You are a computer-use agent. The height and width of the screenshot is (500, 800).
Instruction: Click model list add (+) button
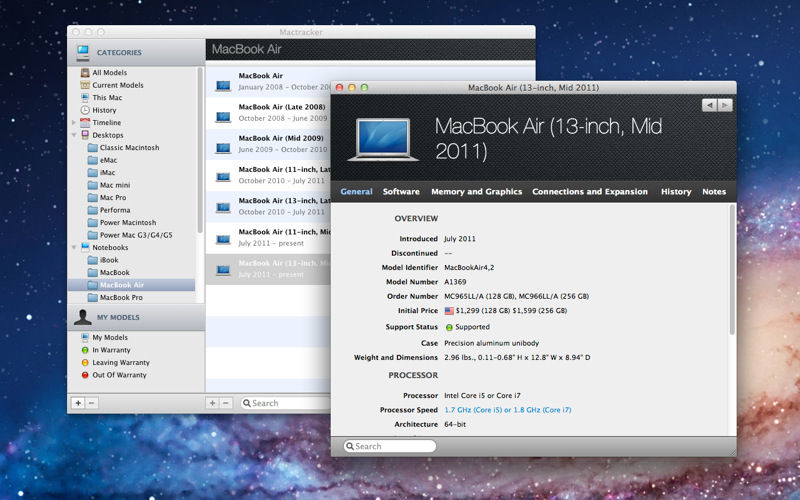click(x=212, y=403)
